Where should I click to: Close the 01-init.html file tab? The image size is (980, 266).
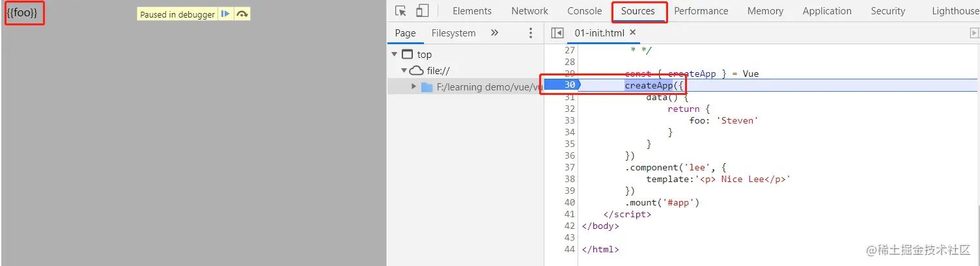tap(632, 33)
